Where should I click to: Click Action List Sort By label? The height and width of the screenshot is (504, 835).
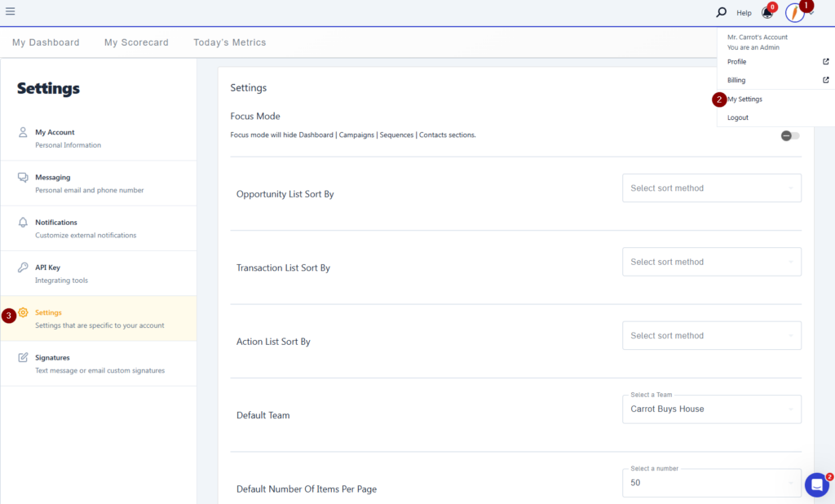pyautogui.click(x=273, y=342)
